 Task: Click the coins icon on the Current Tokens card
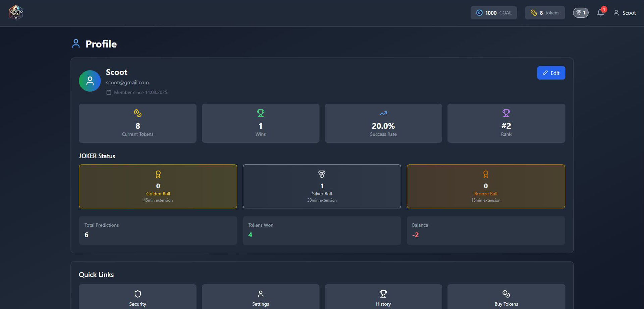(138, 113)
